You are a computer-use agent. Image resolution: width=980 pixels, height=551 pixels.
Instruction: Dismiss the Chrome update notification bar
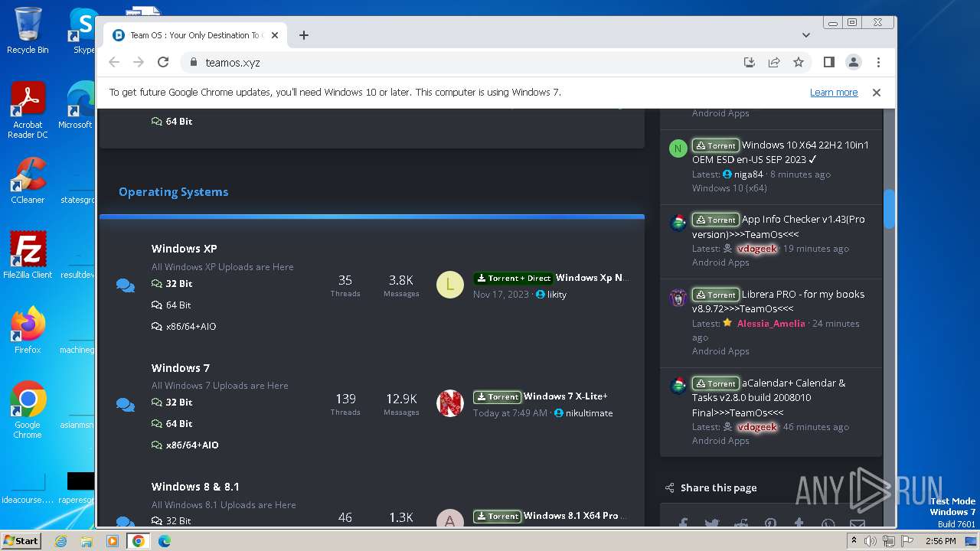(x=877, y=92)
